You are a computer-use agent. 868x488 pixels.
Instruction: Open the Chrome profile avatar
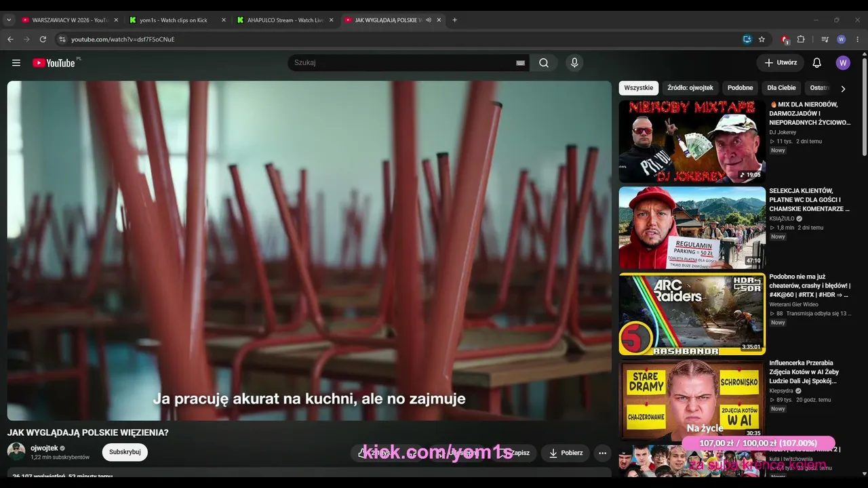[841, 39]
